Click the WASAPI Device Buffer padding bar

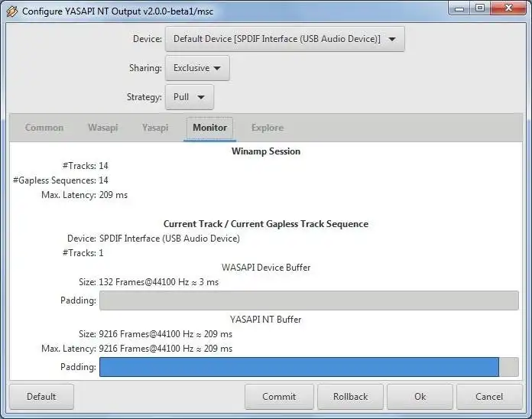tap(309, 300)
